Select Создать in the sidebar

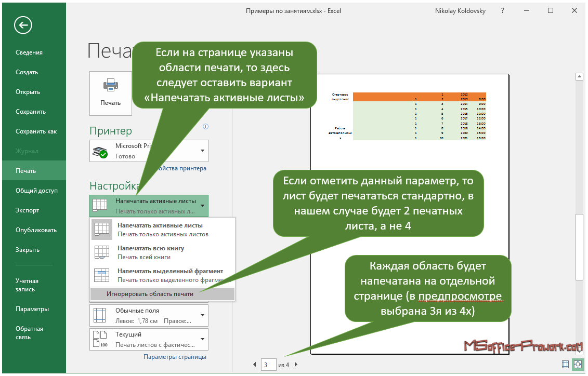tap(27, 72)
